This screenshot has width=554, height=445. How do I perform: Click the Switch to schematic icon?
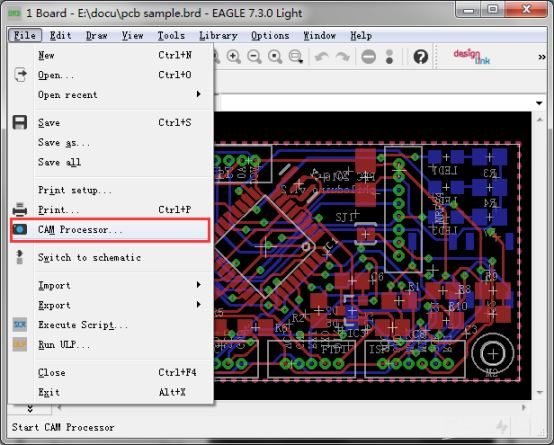point(20,257)
